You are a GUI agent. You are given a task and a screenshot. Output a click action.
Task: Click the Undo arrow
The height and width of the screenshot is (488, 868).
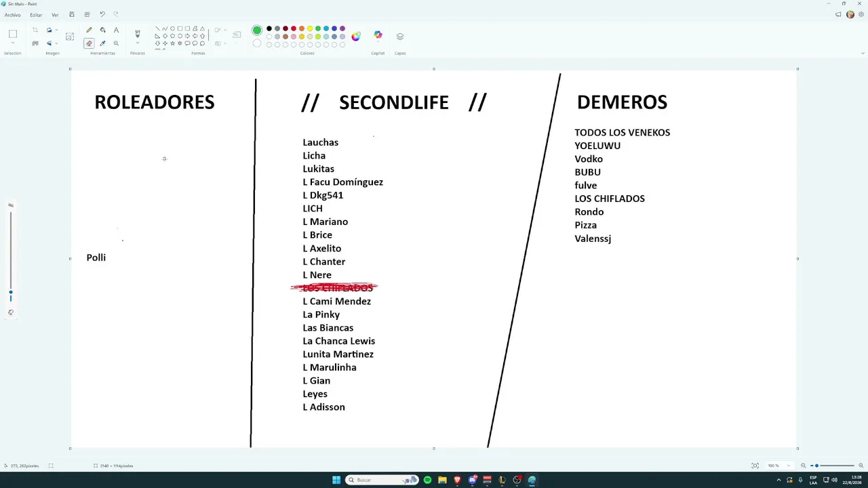click(102, 14)
